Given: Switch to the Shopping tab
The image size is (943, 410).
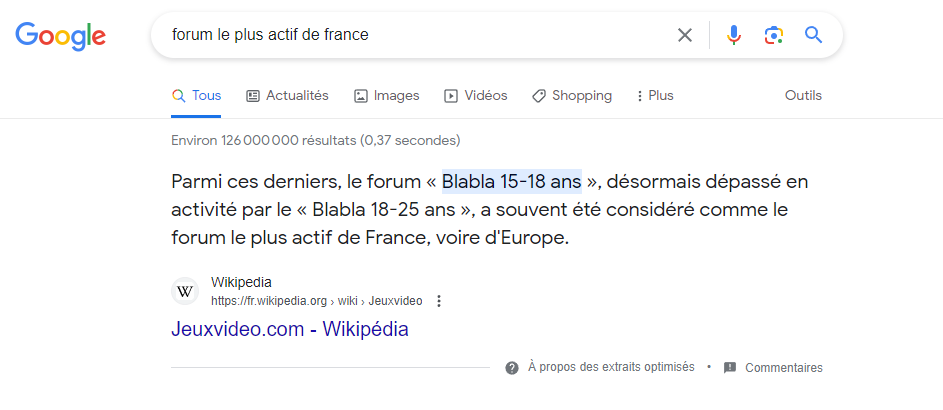Looking at the screenshot, I should [x=572, y=96].
